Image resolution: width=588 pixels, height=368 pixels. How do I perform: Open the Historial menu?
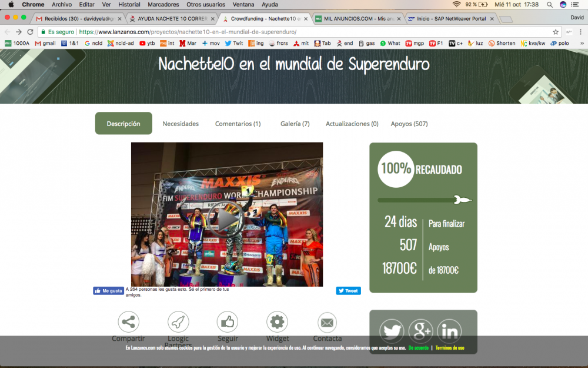[x=129, y=5]
